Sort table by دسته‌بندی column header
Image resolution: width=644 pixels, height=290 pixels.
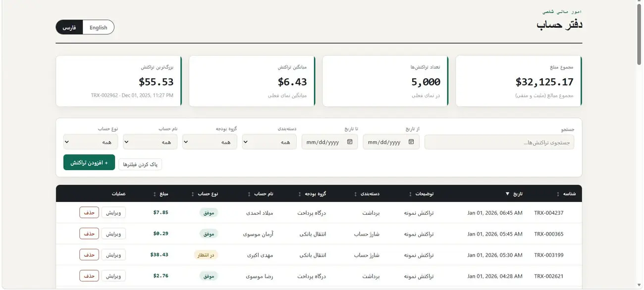[367, 193]
